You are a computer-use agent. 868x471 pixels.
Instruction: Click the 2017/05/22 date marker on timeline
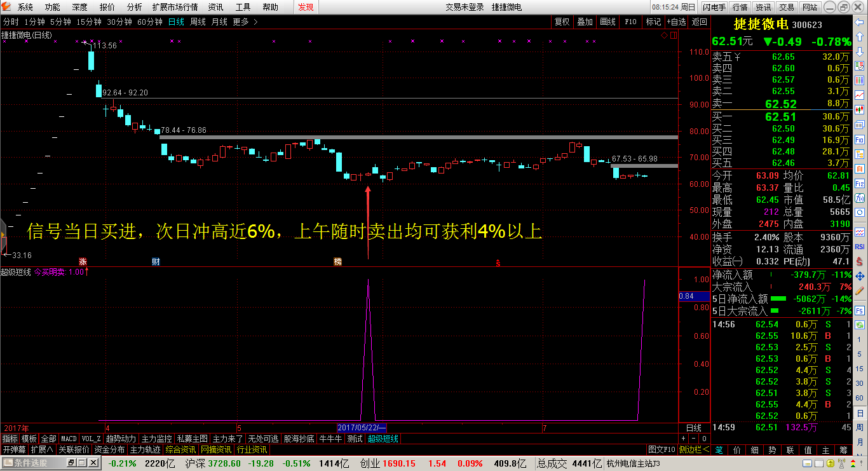362,428
